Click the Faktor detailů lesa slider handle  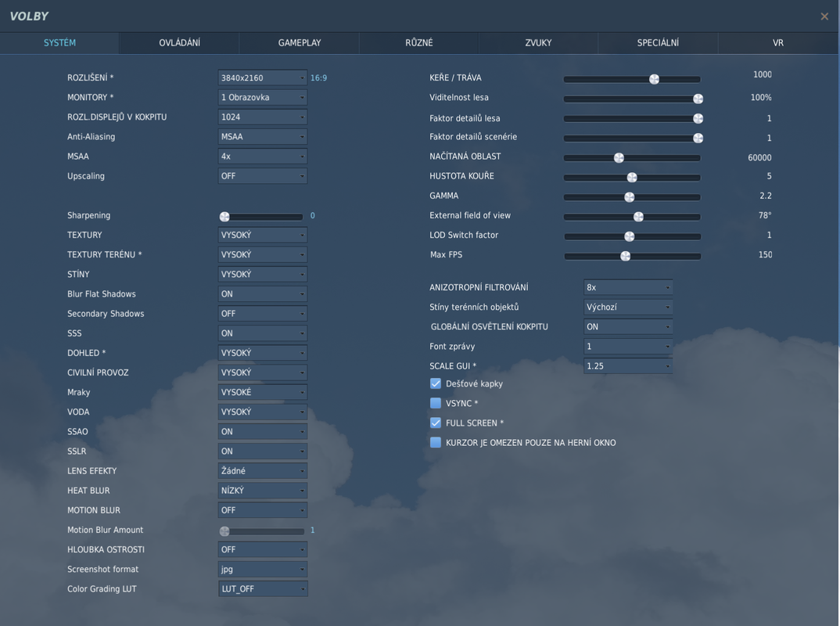point(698,118)
